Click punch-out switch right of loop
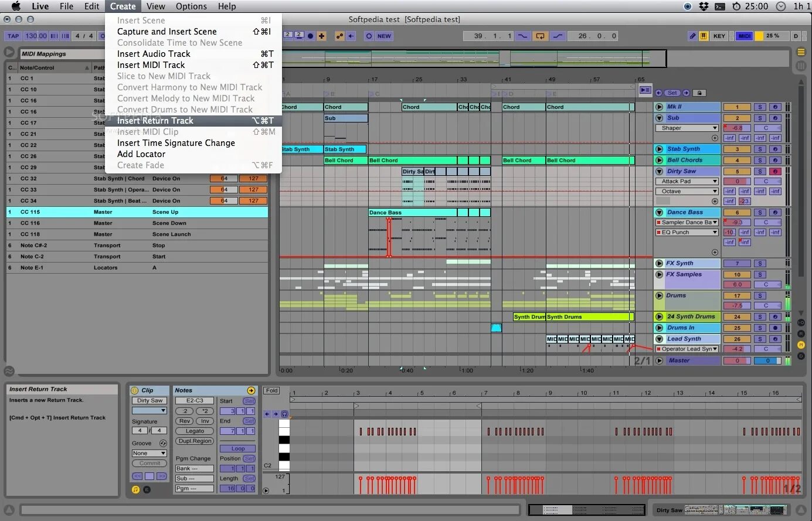This screenshot has width=812, height=521. pyautogui.click(x=558, y=36)
